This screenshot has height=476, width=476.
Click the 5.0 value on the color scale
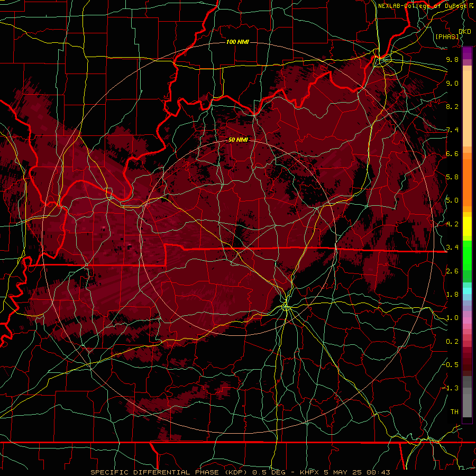click(x=452, y=200)
